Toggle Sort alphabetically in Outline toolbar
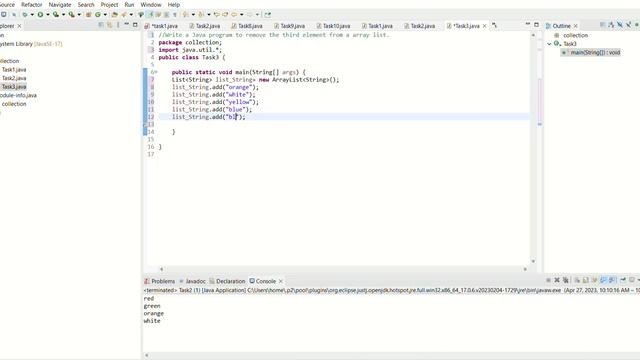This screenshot has height=360, width=640. click(611, 25)
